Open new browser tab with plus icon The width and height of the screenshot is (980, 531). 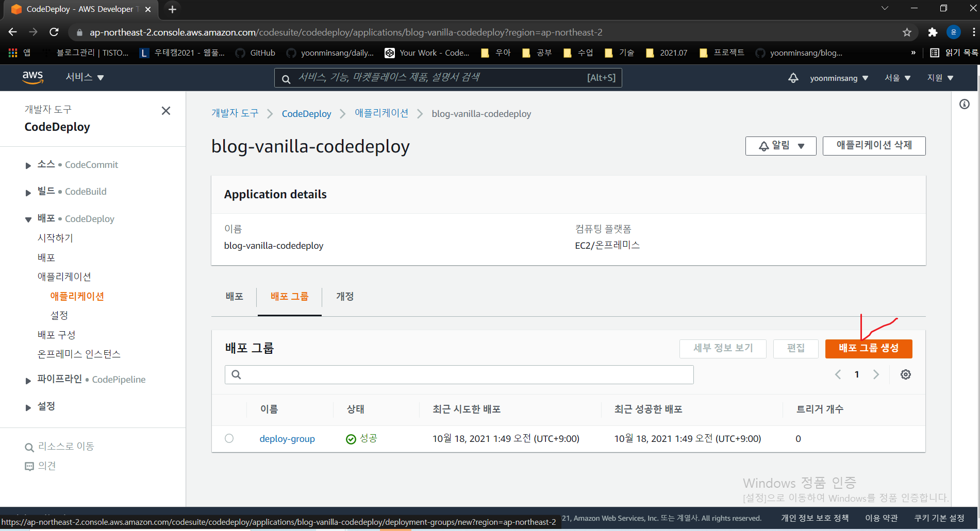(172, 9)
